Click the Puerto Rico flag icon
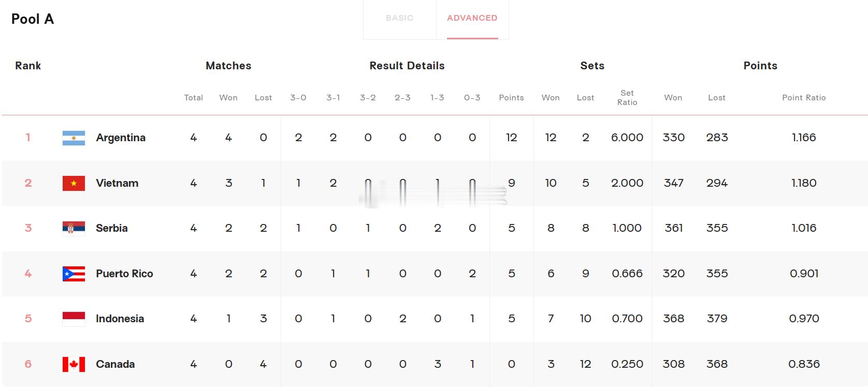This screenshot has width=868, height=389. (x=74, y=274)
